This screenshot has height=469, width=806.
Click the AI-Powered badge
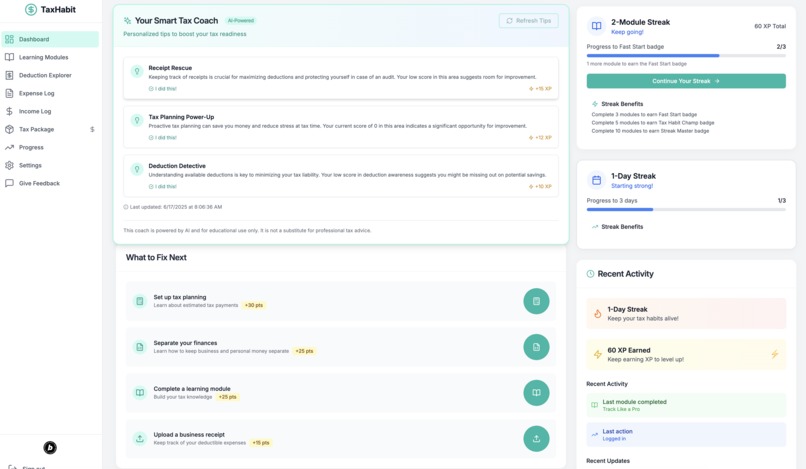click(x=241, y=21)
